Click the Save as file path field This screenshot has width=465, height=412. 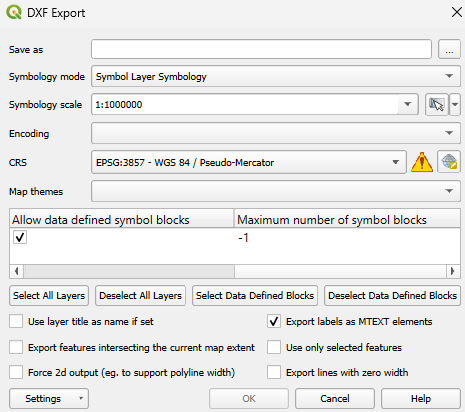point(261,49)
